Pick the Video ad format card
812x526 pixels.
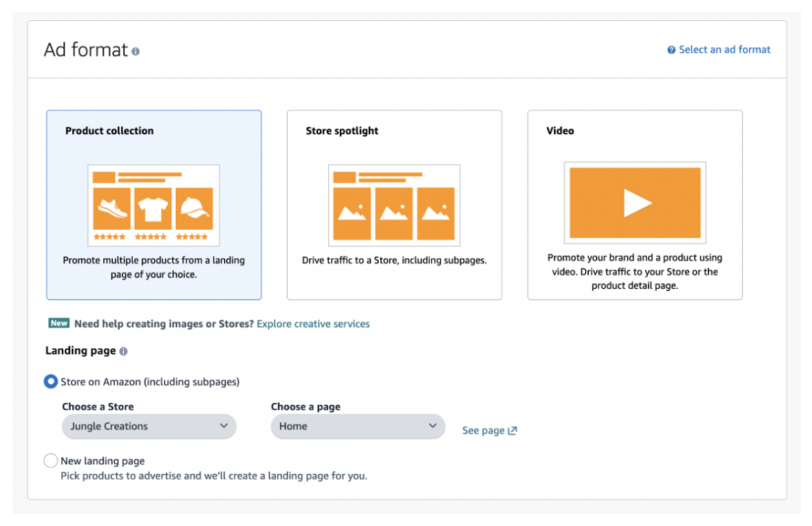coord(635,205)
